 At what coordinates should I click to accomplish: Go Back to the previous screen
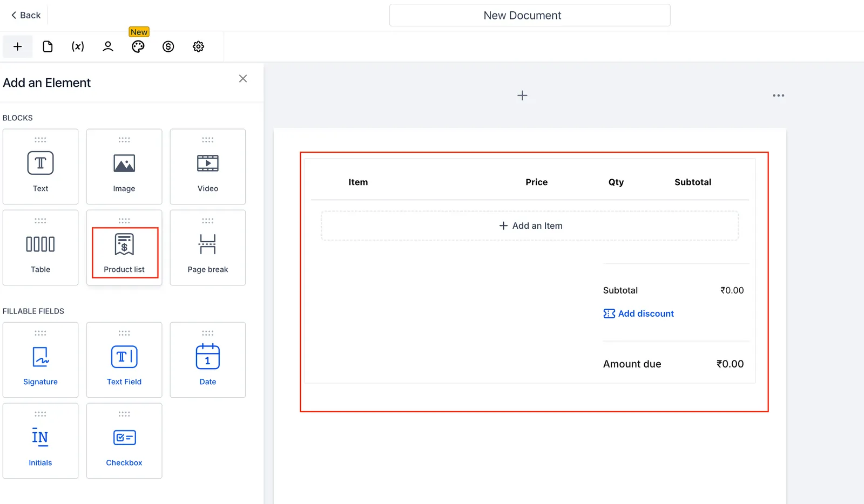(26, 15)
